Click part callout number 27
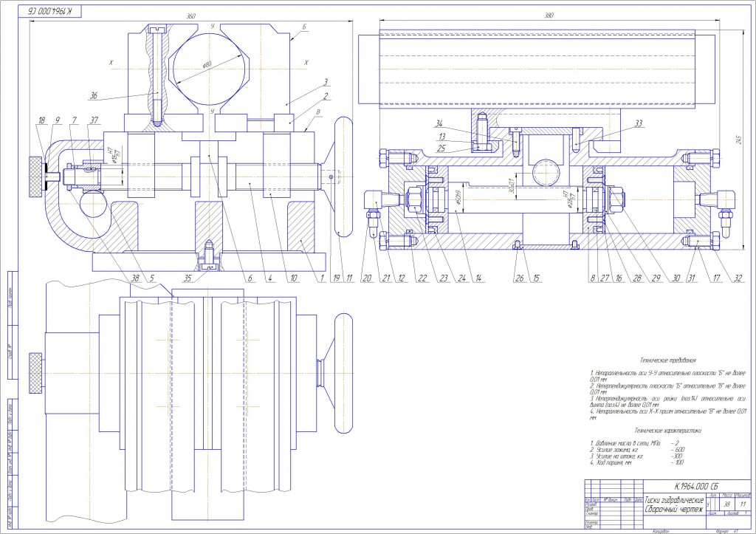The width and height of the screenshot is (756, 534). pyautogui.click(x=605, y=278)
